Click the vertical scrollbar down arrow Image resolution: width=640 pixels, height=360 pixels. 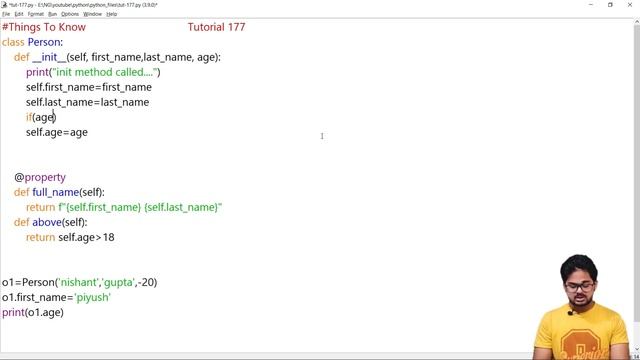(637, 350)
